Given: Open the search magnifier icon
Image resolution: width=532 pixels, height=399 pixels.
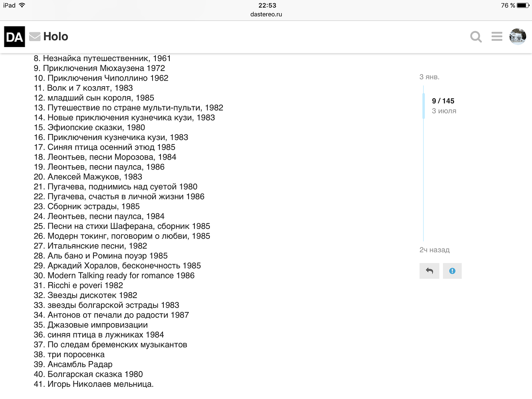Looking at the screenshot, I should pyautogui.click(x=476, y=37).
